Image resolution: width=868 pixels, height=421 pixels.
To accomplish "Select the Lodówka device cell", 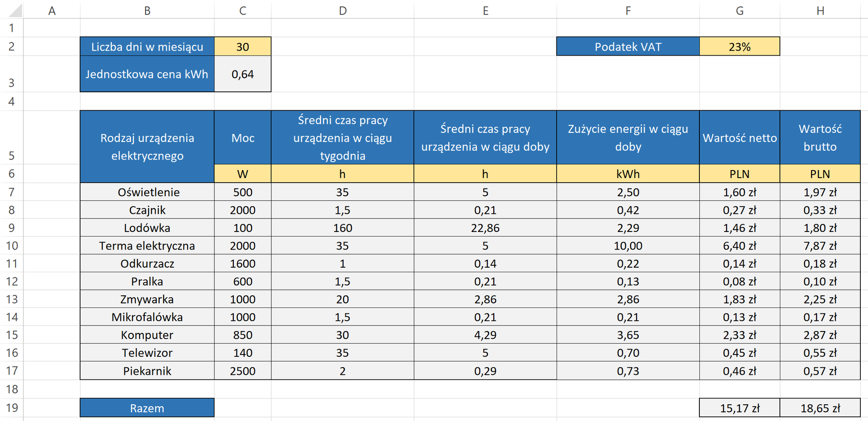I will tap(147, 228).
